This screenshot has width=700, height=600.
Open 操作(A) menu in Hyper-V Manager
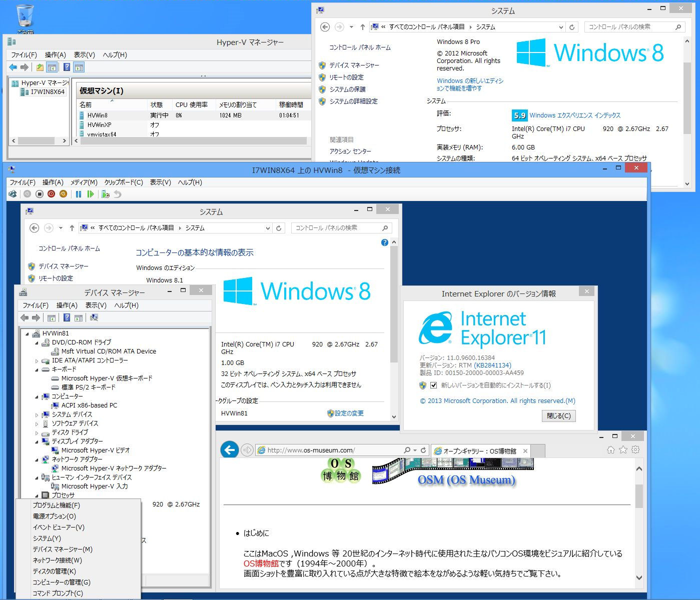(x=55, y=55)
